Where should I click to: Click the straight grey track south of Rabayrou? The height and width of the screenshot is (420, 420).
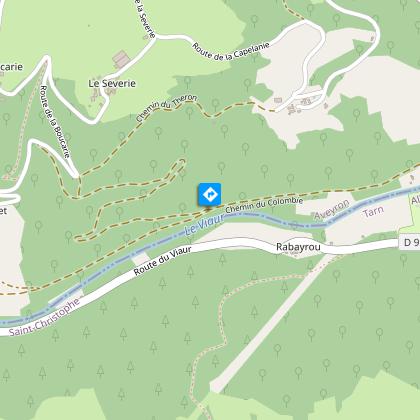(x=270, y=322)
